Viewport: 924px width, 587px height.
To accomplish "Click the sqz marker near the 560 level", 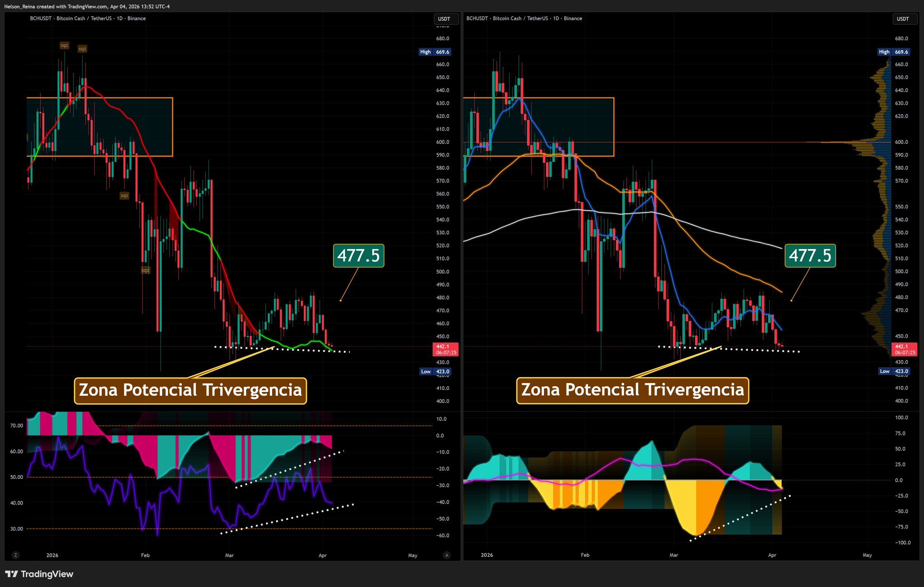I will coord(124,195).
